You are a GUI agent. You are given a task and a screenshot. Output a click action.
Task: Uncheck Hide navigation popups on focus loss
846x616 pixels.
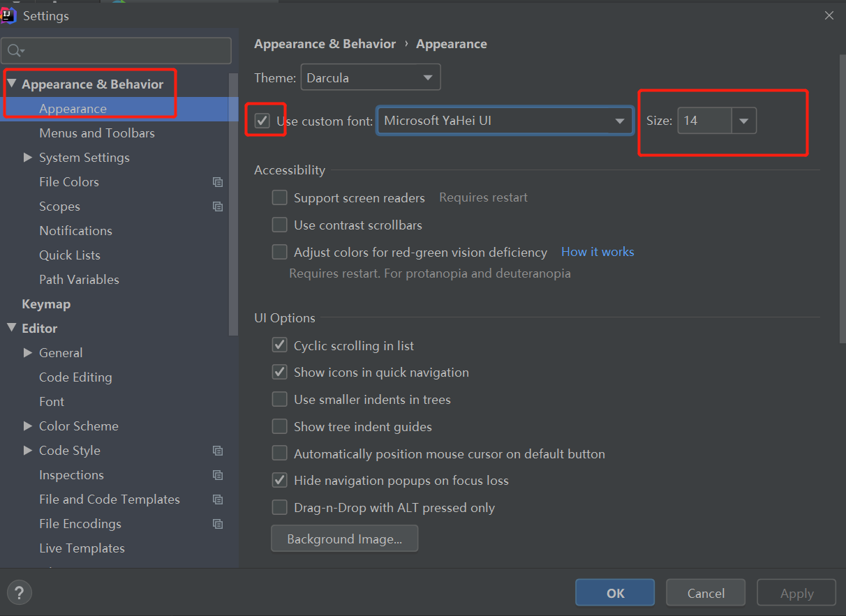(x=279, y=480)
